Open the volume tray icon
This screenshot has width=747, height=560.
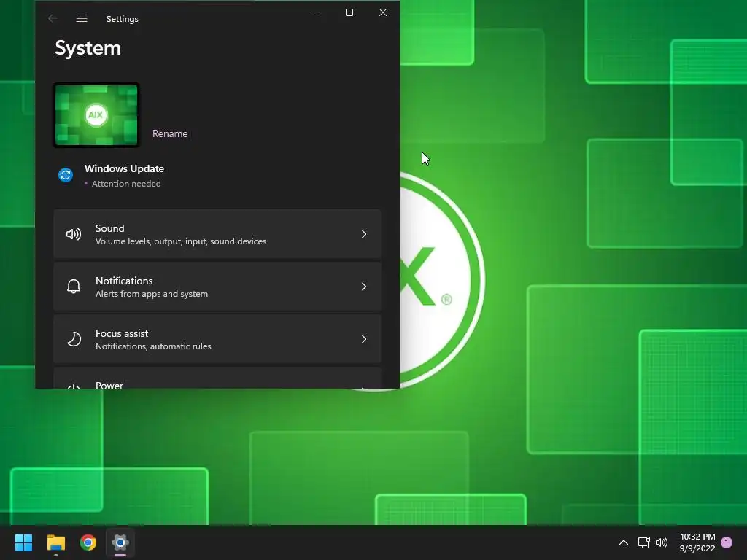(662, 542)
